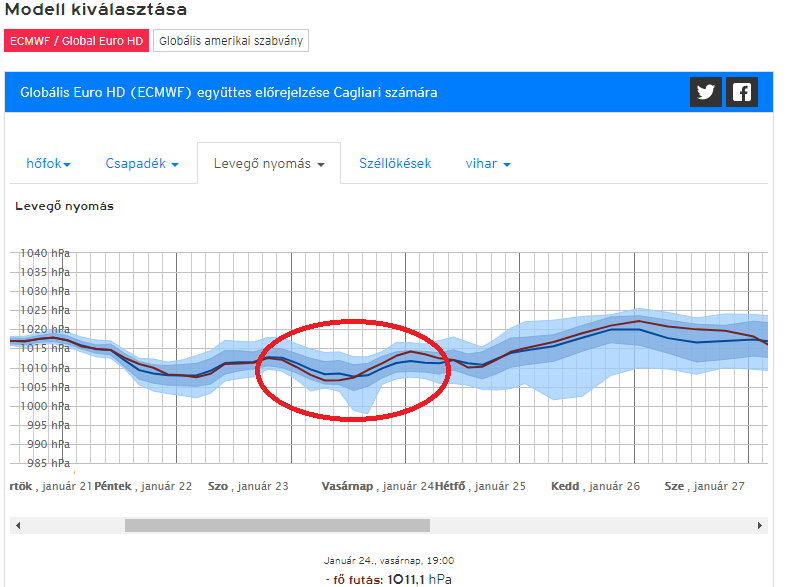
Task: Expand the Csapadék dropdown menu
Action: click(142, 163)
